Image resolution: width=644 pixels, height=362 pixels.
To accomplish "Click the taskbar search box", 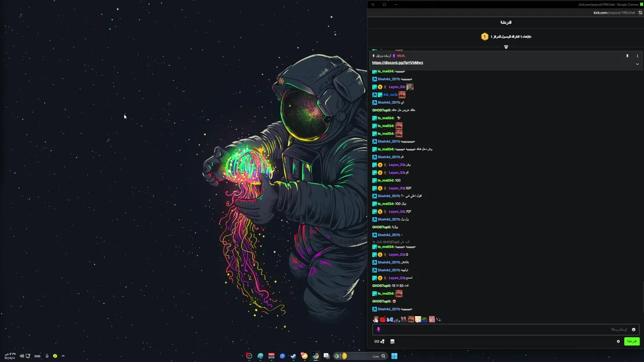I will pyautogui.click(x=361, y=356).
